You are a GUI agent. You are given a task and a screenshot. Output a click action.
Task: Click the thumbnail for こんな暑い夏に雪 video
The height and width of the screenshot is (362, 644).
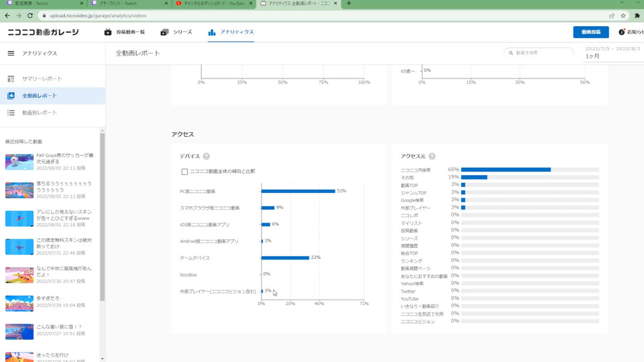coord(19,332)
